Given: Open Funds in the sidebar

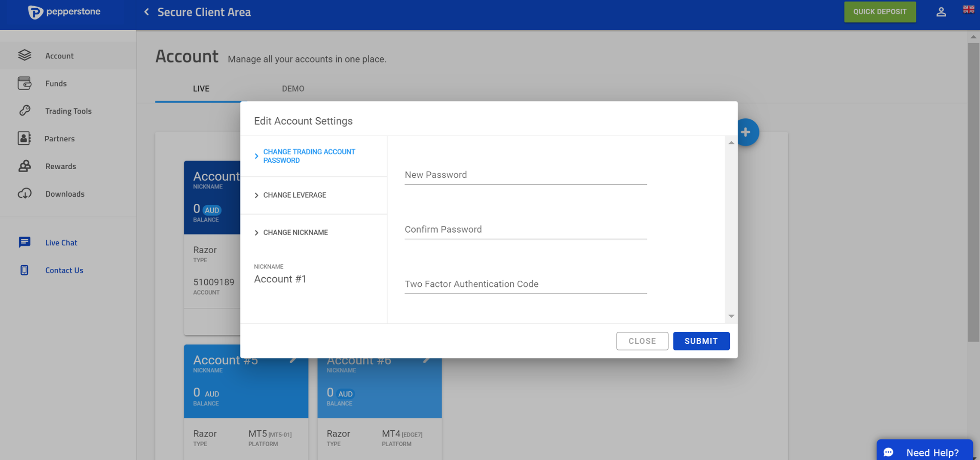Looking at the screenshot, I should tap(68, 83).
